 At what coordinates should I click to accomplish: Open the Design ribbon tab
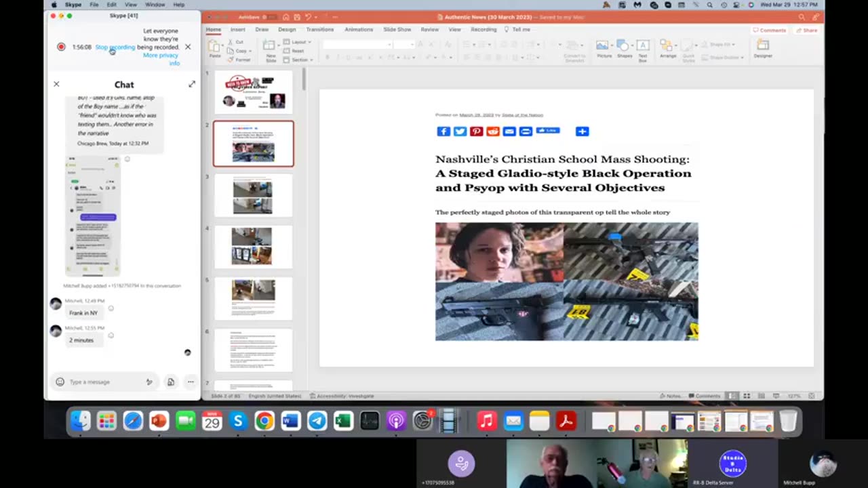pos(287,30)
